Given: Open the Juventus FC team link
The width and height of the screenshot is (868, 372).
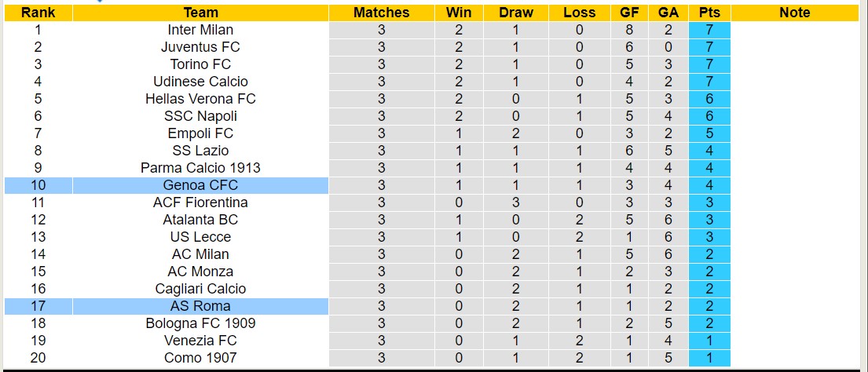Looking at the screenshot, I should [x=200, y=47].
